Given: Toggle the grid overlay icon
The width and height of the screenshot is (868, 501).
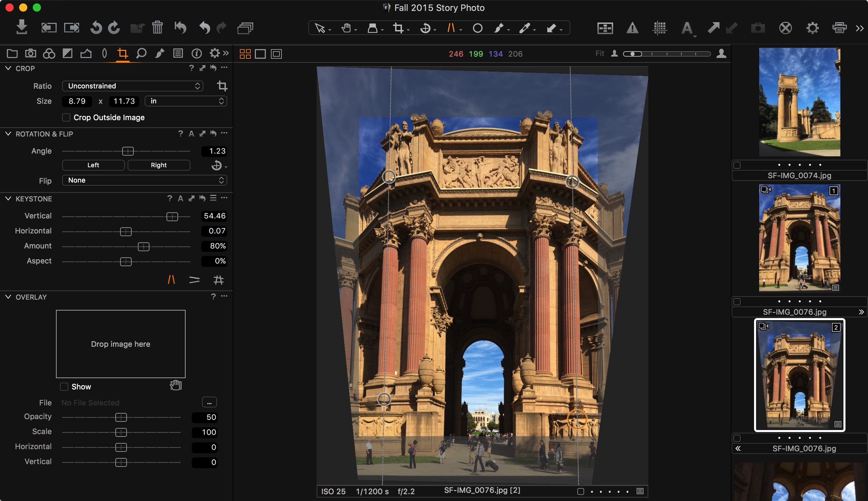Looking at the screenshot, I should click(x=659, y=28).
